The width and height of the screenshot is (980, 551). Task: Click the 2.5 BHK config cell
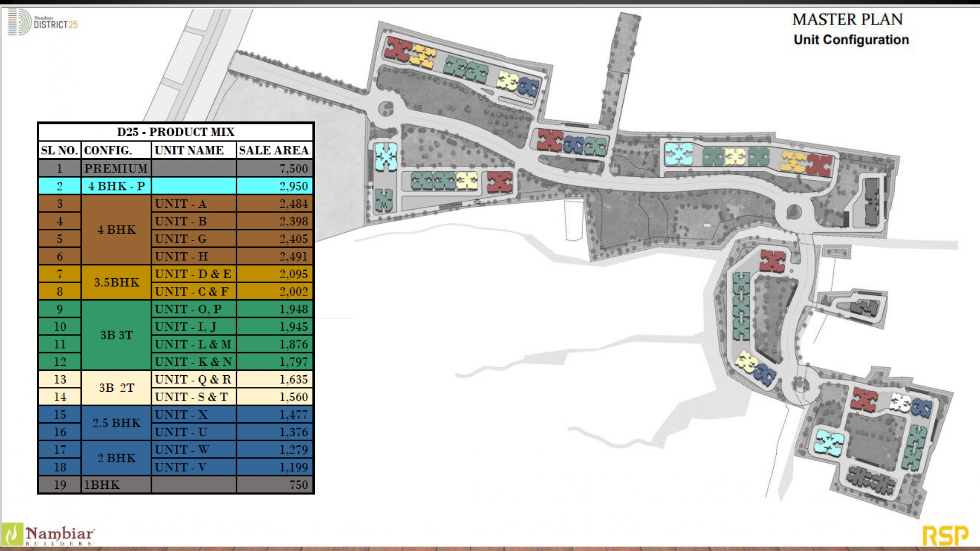coord(116,423)
